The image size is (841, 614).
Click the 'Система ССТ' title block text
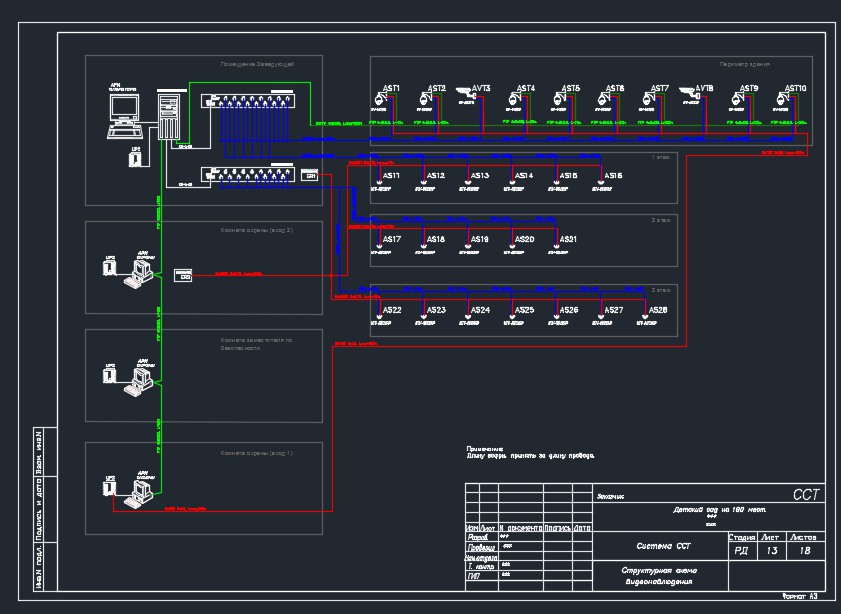[663, 546]
